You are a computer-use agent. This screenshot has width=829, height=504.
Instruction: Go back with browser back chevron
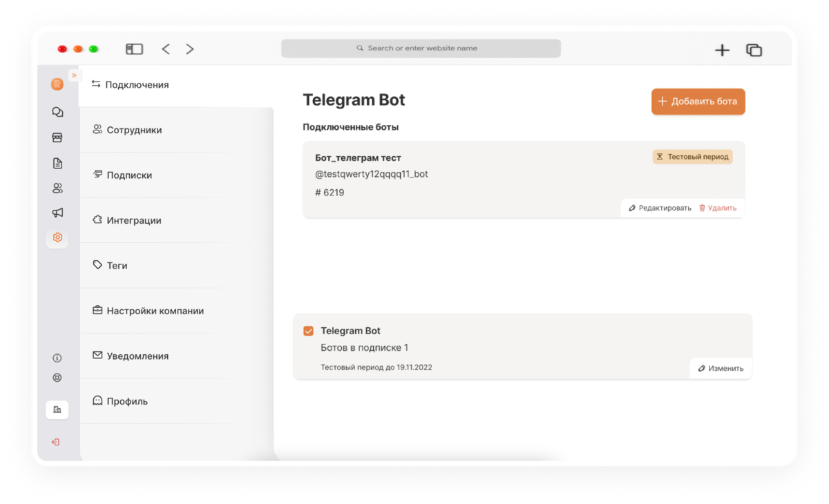click(x=166, y=49)
